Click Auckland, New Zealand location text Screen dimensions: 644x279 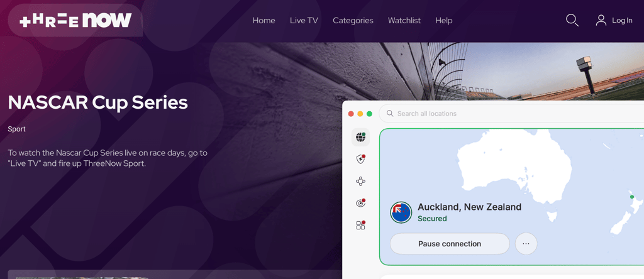(469, 207)
